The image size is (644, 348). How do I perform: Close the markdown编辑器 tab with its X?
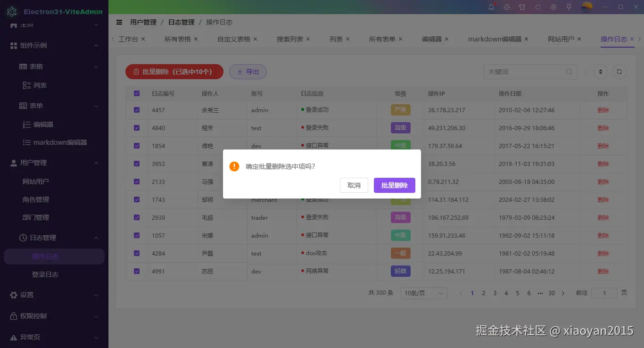[x=527, y=39]
